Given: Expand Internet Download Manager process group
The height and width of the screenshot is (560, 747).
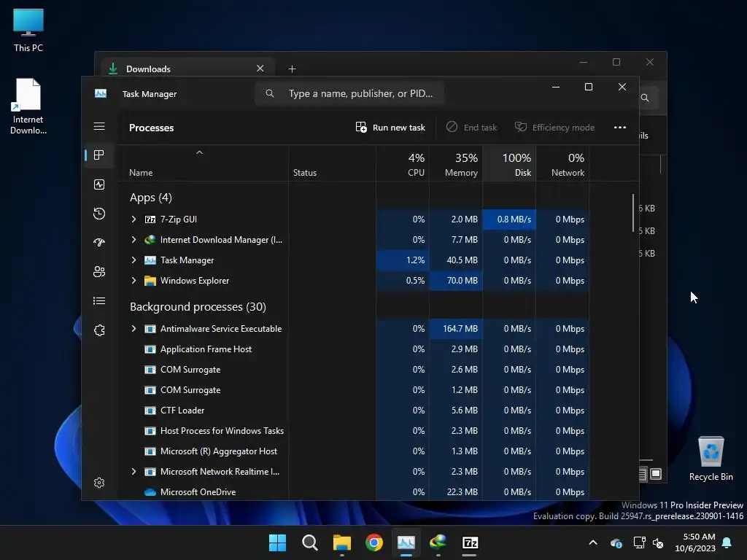Looking at the screenshot, I should coord(134,239).
